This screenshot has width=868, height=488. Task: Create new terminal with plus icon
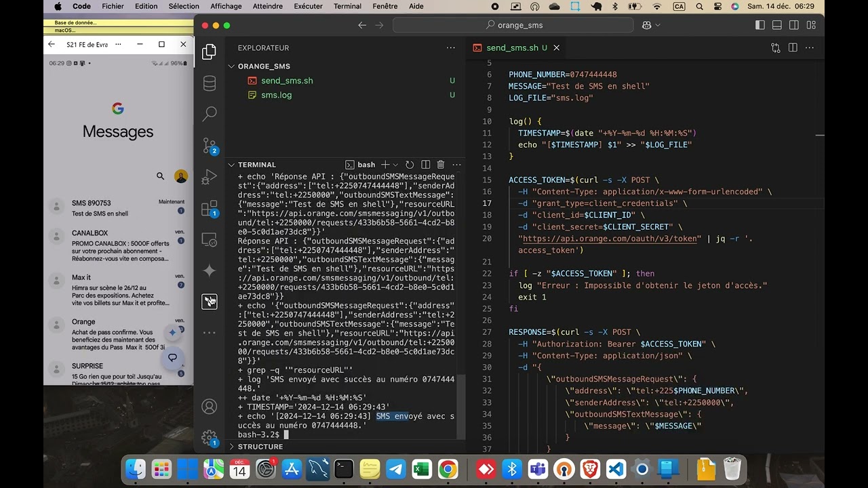tap(385, 165)
